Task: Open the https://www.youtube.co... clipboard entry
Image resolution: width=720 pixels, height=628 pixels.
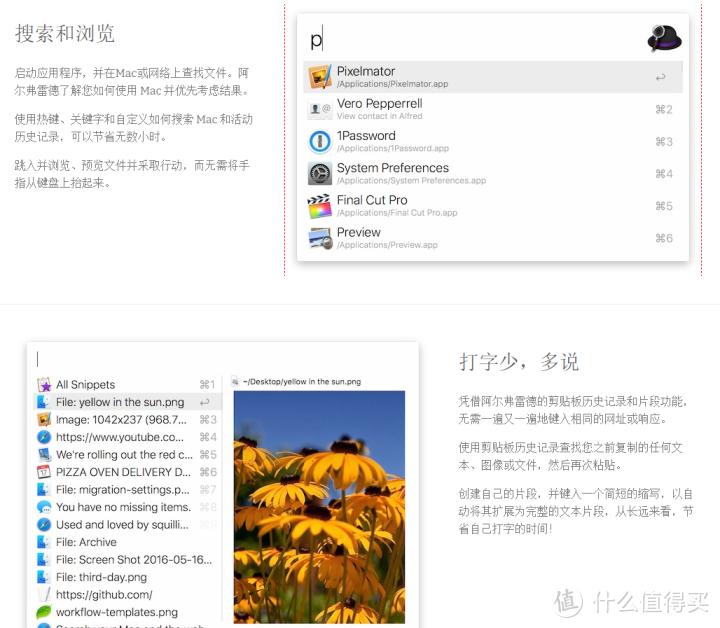Action: tap(120, 437)
